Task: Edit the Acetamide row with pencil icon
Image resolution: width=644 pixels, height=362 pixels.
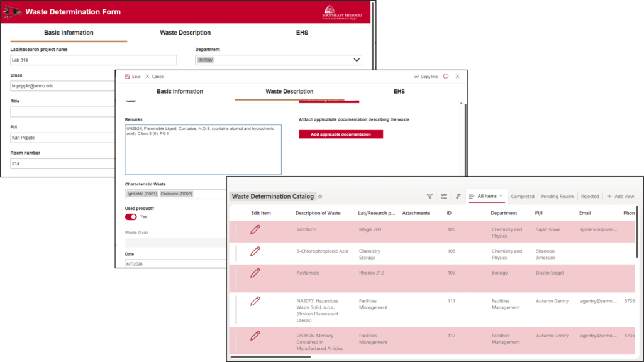Action: [x=255, y=273]
